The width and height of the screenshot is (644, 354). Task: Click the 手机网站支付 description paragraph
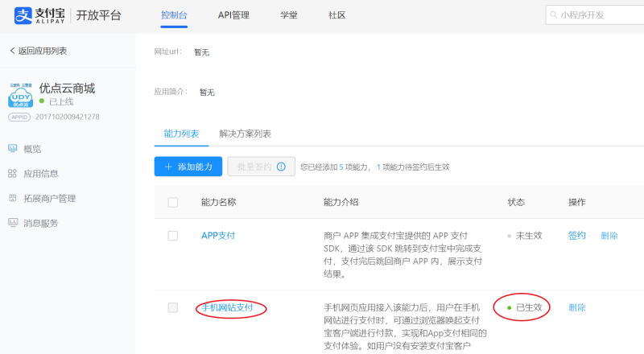405,327
